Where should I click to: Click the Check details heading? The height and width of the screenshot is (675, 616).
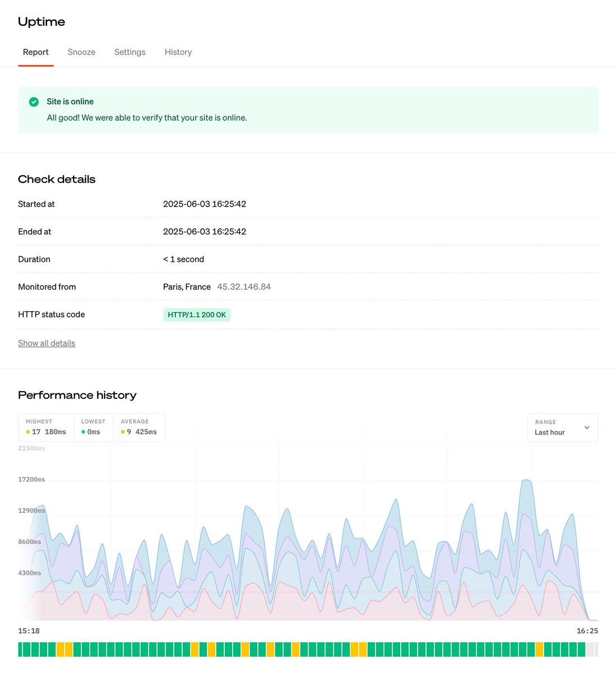[x=57, y=179]
